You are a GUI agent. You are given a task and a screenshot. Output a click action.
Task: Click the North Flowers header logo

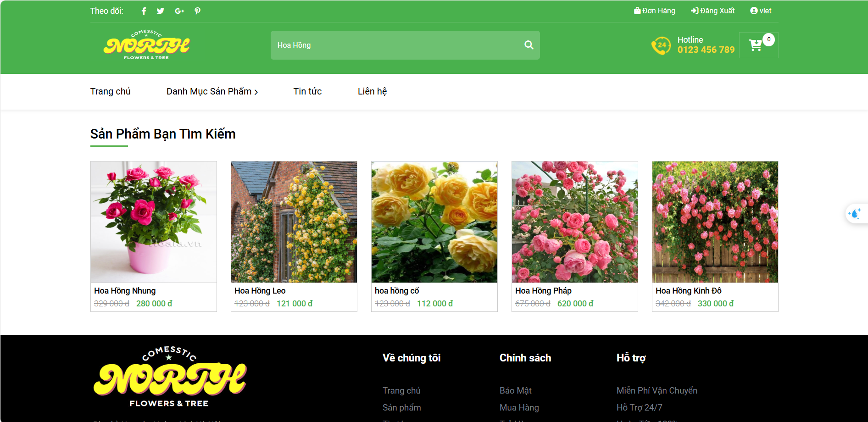[146, 45]
